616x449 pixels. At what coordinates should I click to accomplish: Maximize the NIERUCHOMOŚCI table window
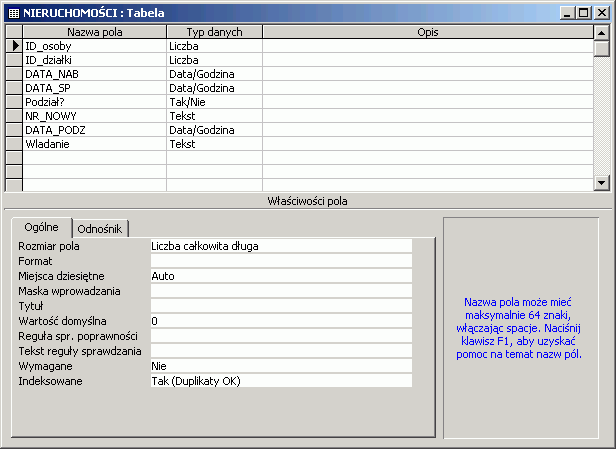tap(583, 13)
